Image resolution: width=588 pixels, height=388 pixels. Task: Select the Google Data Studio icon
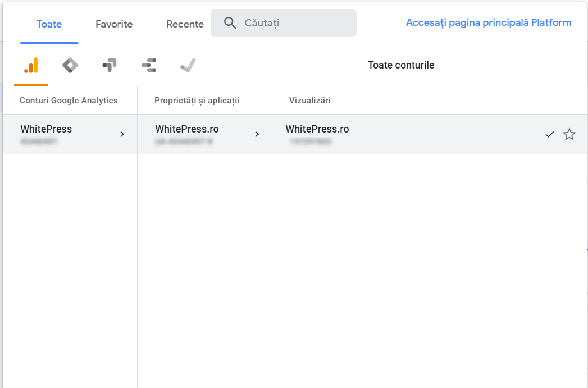point(149,65)
